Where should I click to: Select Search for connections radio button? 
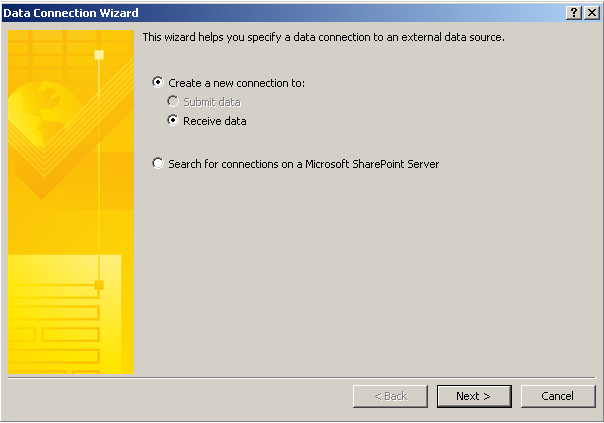pyautogui.click(x=158, y=163)
